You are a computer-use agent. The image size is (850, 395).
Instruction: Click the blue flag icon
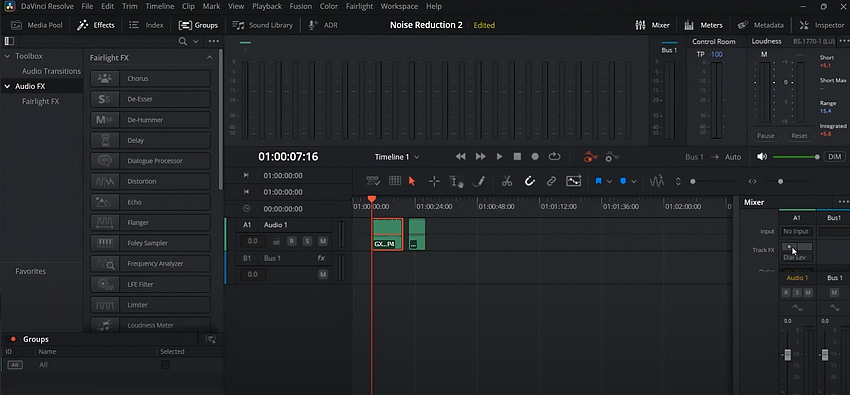click(598, 182)
